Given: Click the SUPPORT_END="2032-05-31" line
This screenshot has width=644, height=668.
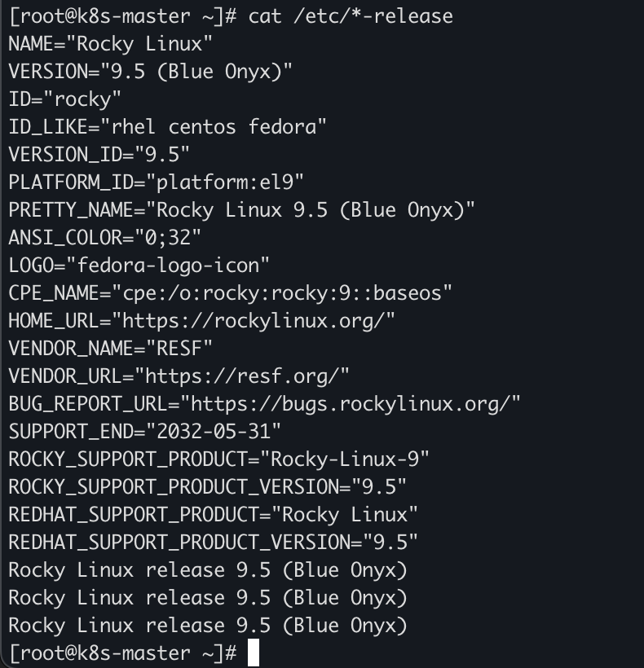Looking at the screenshot, I should (145, 432).
